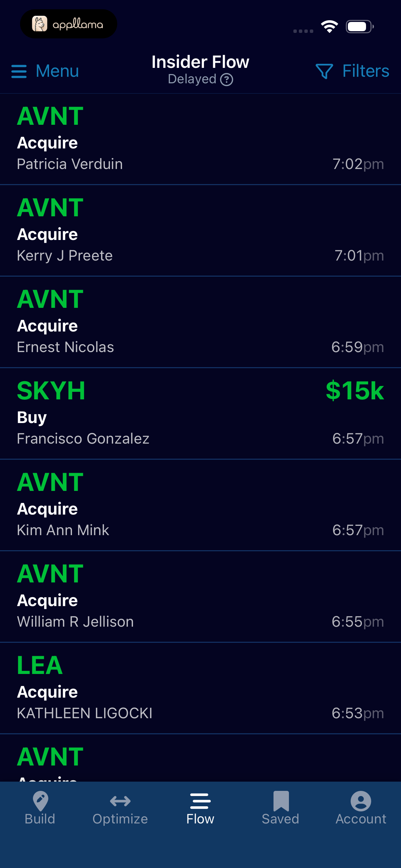This screenshot has width=401, height=868.
Task: Open the Patricia Verduin AVNT entry
Action: [200, 139]
